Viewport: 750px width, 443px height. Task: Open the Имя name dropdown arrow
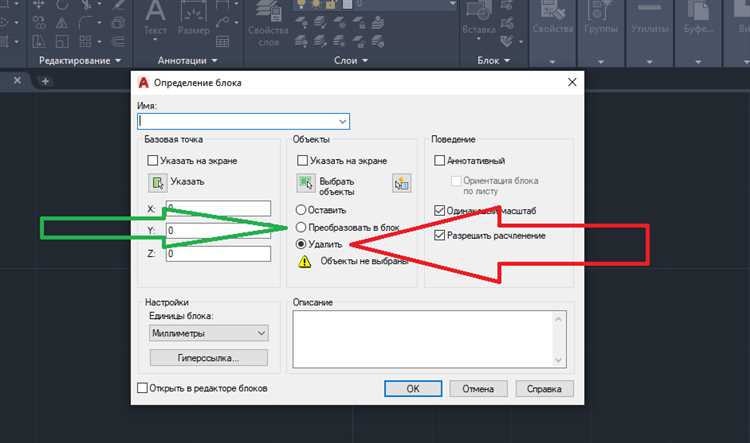point(342,122)
